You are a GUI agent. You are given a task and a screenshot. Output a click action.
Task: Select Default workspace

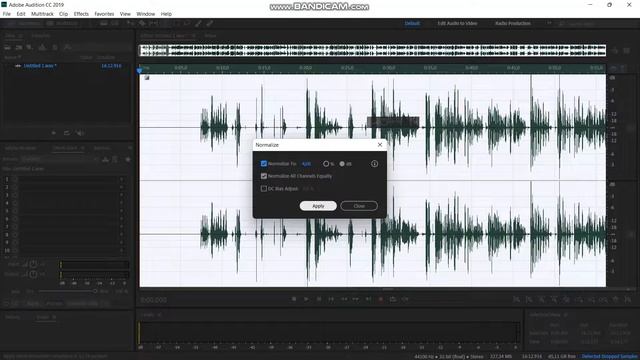(x=412, y=23)
